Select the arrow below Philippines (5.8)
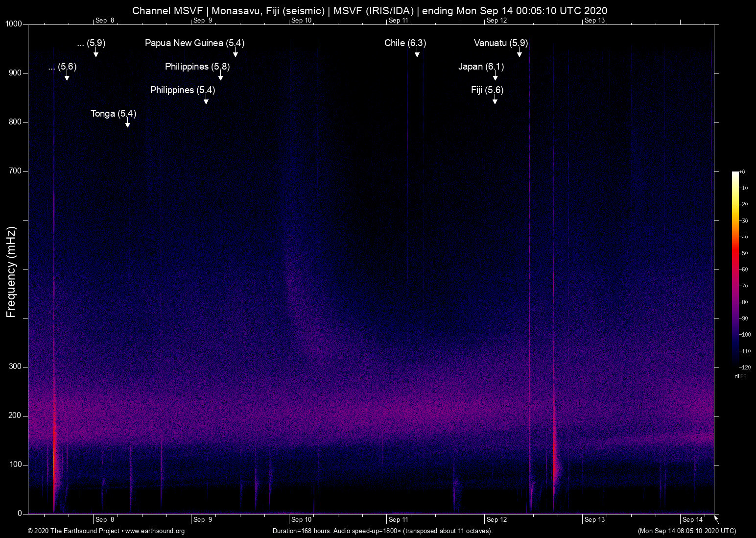This screenshot has width=756, height=538. pyautogui.click(x=221, y=77)
